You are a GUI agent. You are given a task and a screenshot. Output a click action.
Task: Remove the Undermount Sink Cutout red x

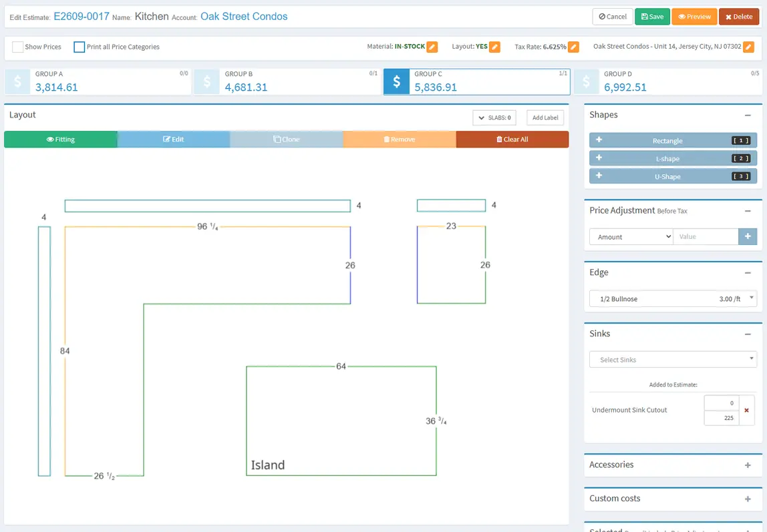pos(746,411)
